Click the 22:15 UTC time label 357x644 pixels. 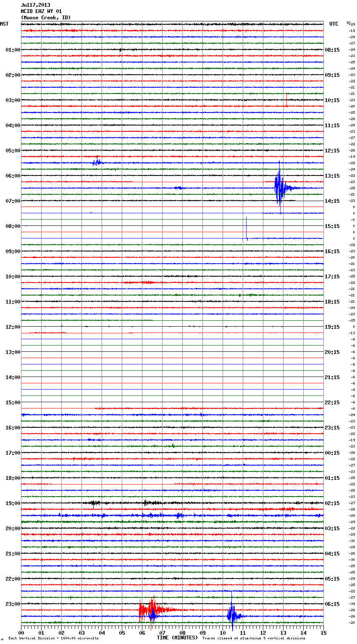[332, 403]
